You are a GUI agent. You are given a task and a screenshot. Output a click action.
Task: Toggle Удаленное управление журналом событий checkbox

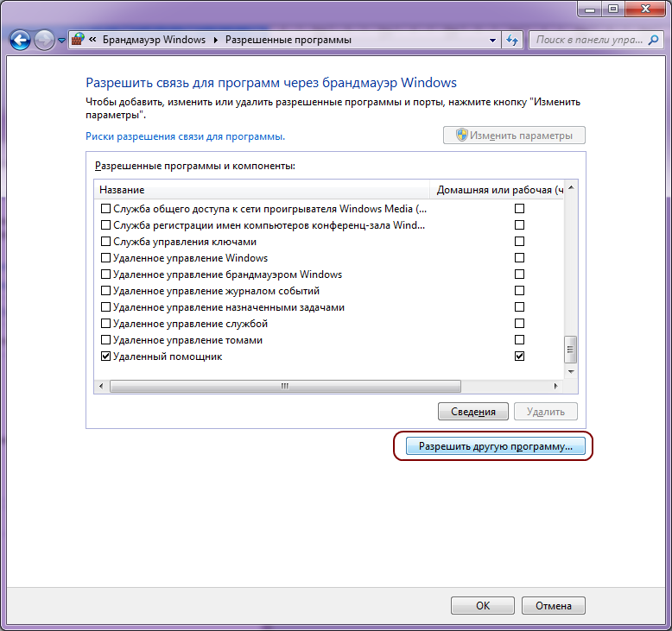[x=105, y=291]
